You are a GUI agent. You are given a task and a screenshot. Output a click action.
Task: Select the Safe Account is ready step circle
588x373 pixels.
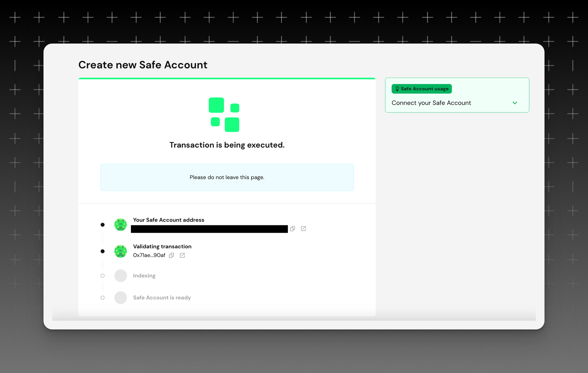[x=103, y=298]
